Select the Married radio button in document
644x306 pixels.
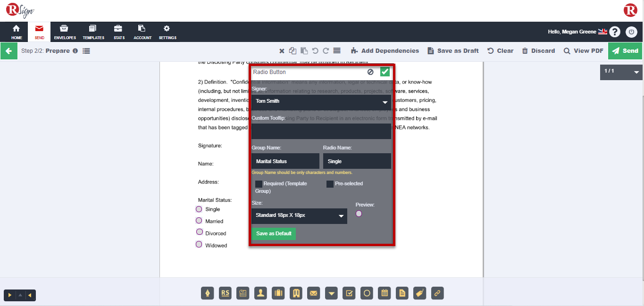click(199, 221)
